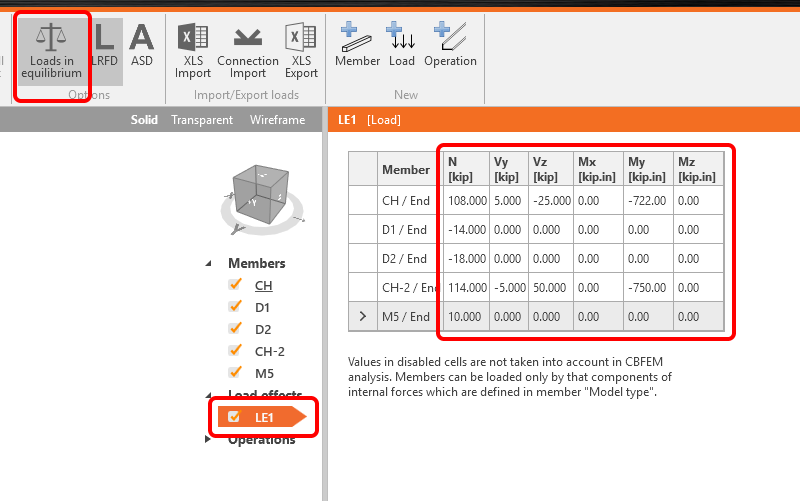Edit Vy value -5.000 for CH-2 / End
The height and width of the screenshot is (501, 800).
[x=509, y=288]
